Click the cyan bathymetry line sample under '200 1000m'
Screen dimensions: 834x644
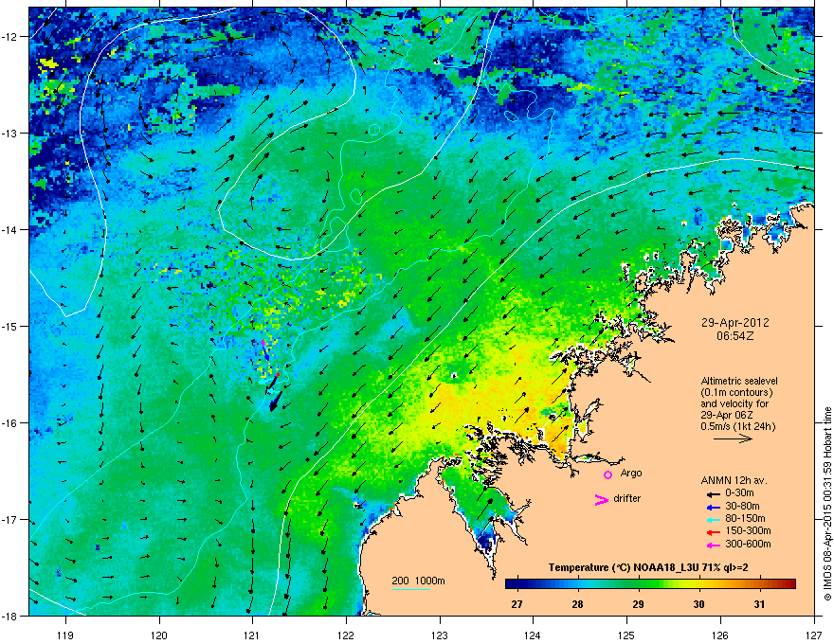[411, 589]
